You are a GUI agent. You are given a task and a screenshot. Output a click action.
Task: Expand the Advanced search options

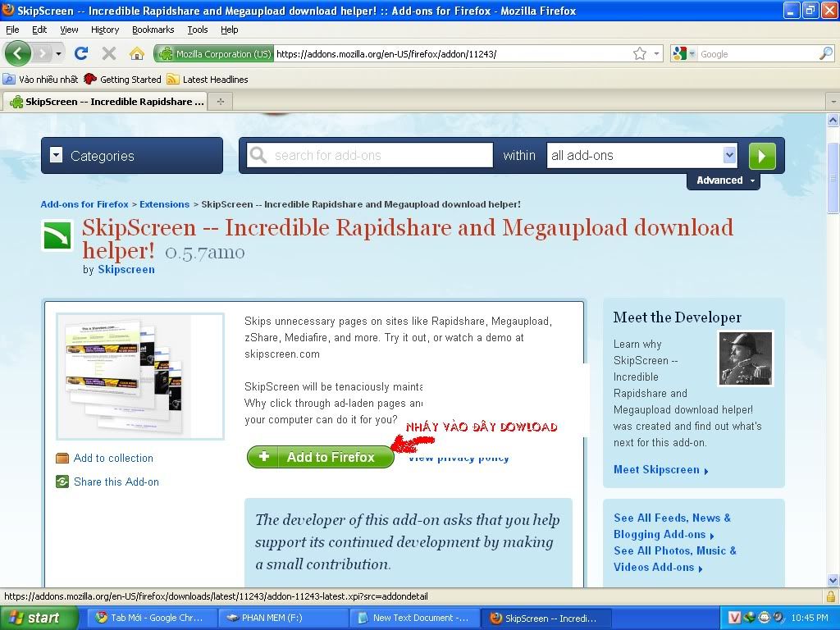coord(725,180)
